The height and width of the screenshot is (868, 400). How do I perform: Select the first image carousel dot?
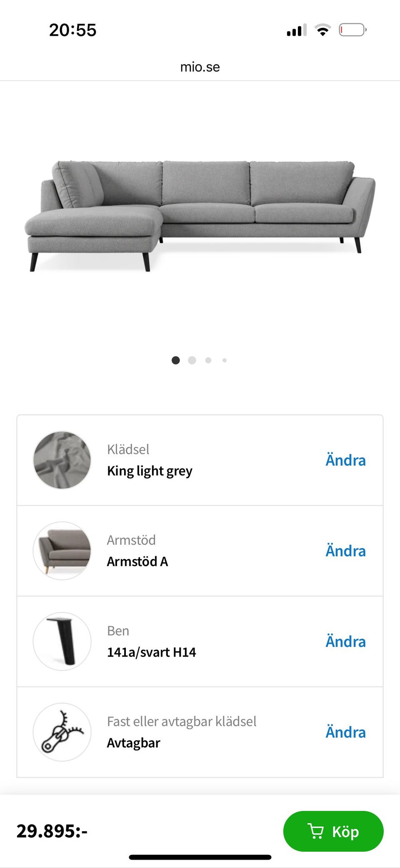click(176, 360)
